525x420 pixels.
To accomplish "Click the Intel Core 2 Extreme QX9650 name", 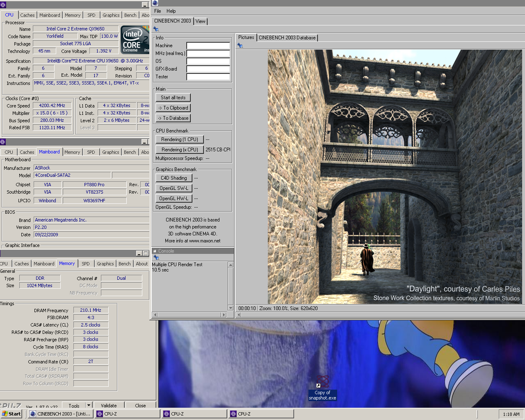I will 75,29.
